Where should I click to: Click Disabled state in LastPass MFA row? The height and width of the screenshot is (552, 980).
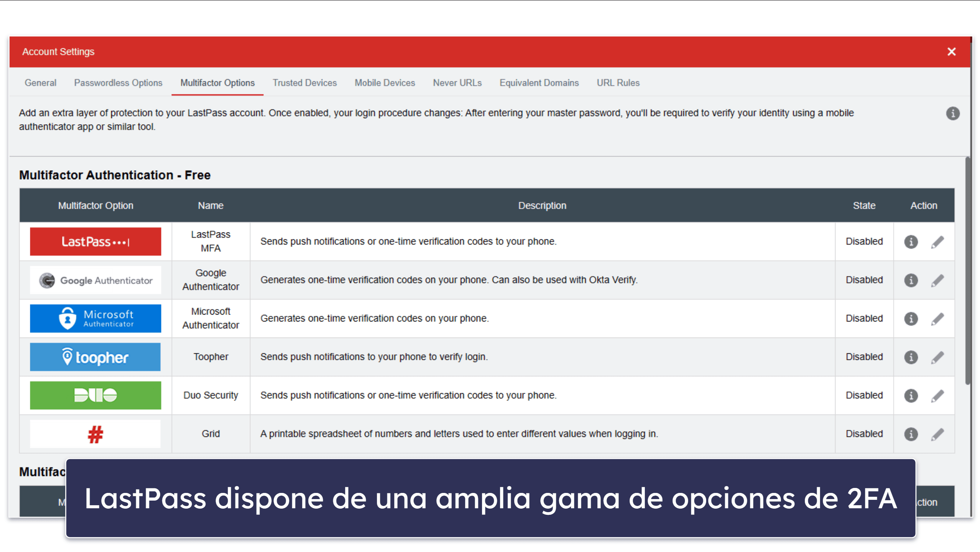point(864,241)
